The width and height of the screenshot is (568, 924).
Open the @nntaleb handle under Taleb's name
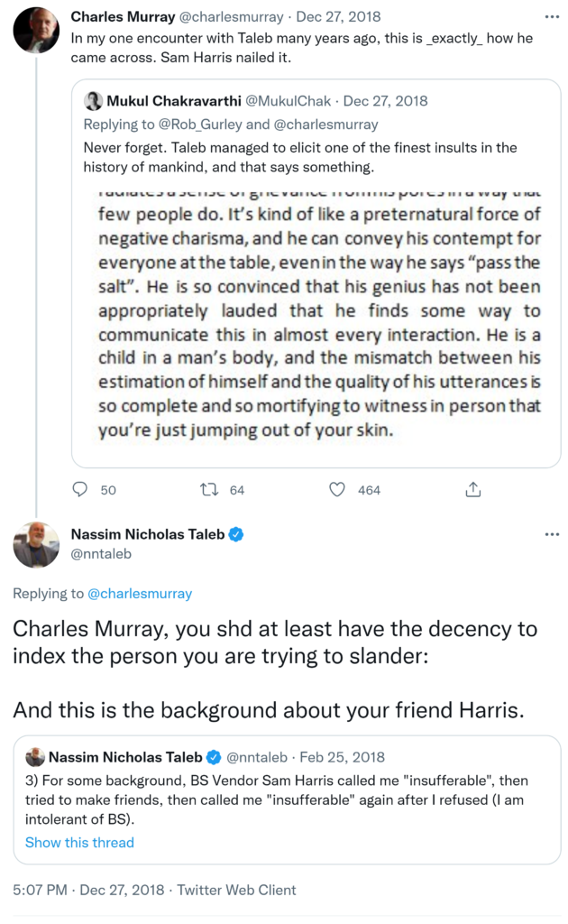click(x=100, y=554)
